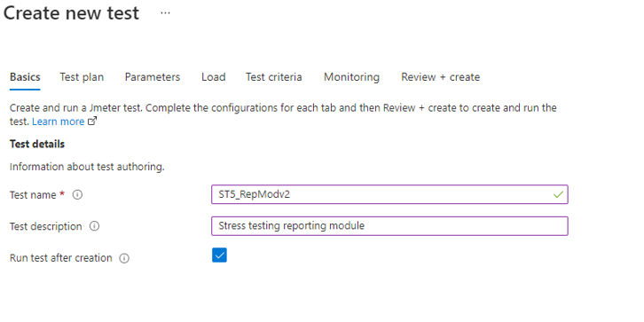Click info icon next to Run test after creation

[x=124, y=258]
